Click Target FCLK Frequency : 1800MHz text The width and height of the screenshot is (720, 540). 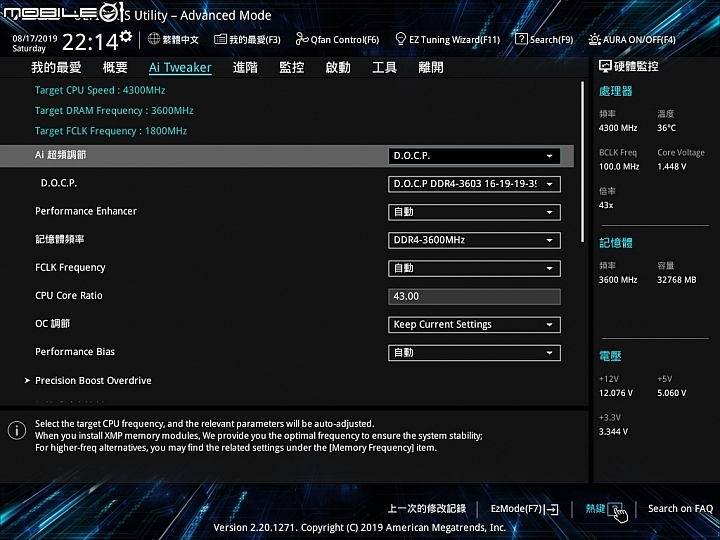[x=111, y=131]
